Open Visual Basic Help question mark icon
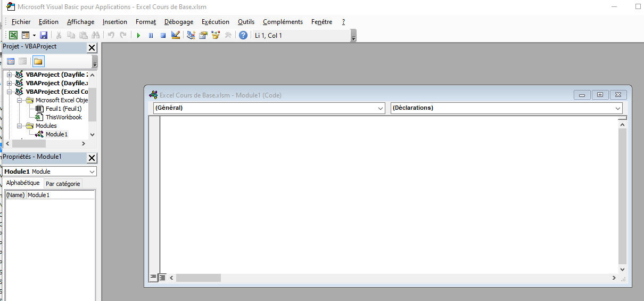Viewport: 644px width, 301px height. tap(243, 35)
